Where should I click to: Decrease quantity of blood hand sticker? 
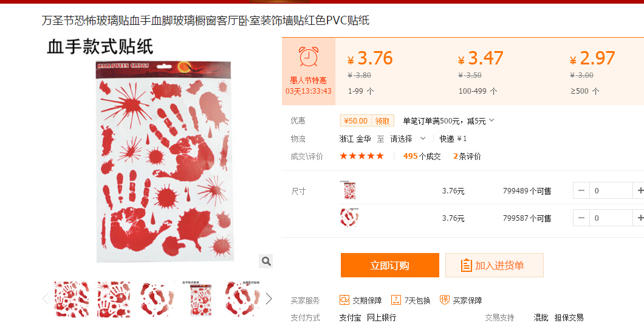tap(581, 191)
